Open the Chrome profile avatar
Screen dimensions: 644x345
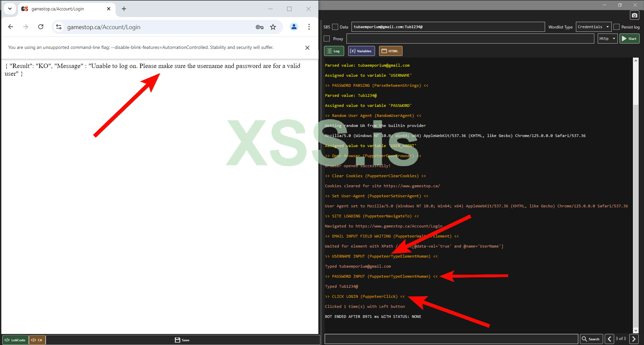294,27
